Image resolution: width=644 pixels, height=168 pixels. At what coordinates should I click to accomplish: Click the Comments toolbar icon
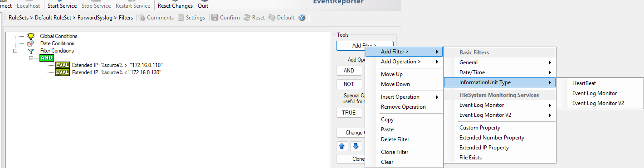[142, 18]
